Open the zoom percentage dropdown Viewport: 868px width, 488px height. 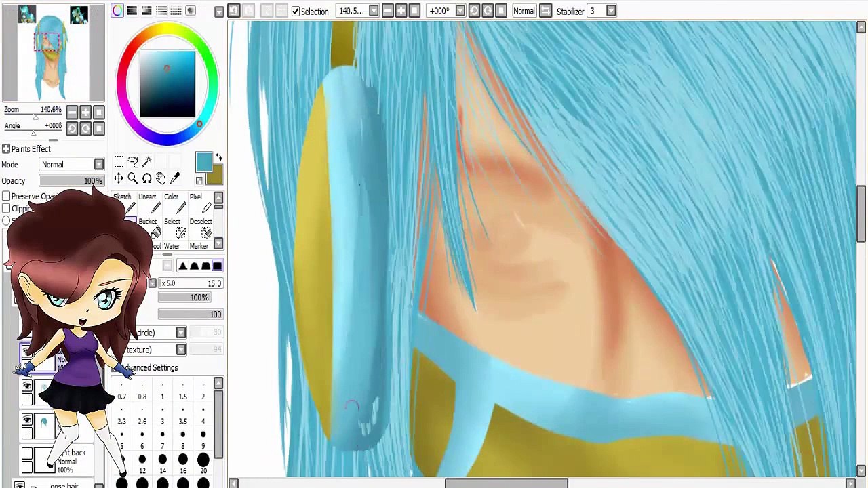point(374,11)
